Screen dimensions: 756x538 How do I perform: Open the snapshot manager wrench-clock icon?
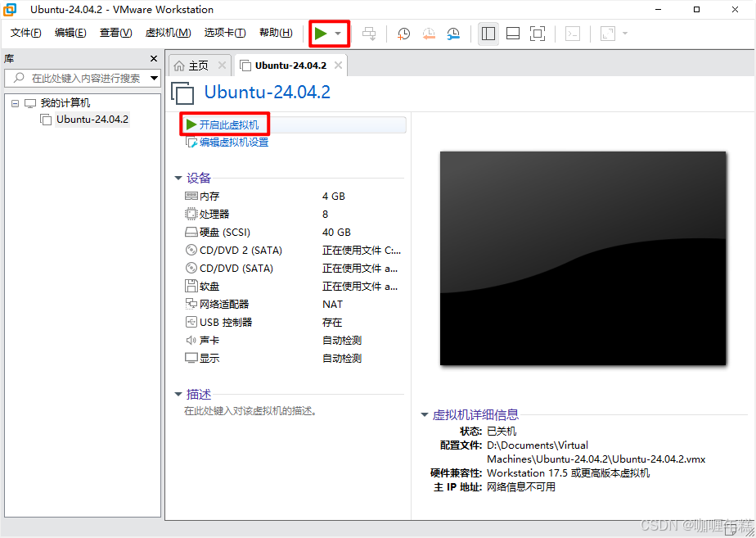coord(453,34)
